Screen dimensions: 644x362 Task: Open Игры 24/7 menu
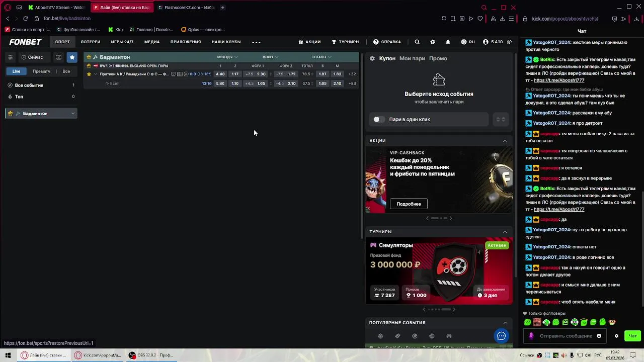click(x=122, y=42)
